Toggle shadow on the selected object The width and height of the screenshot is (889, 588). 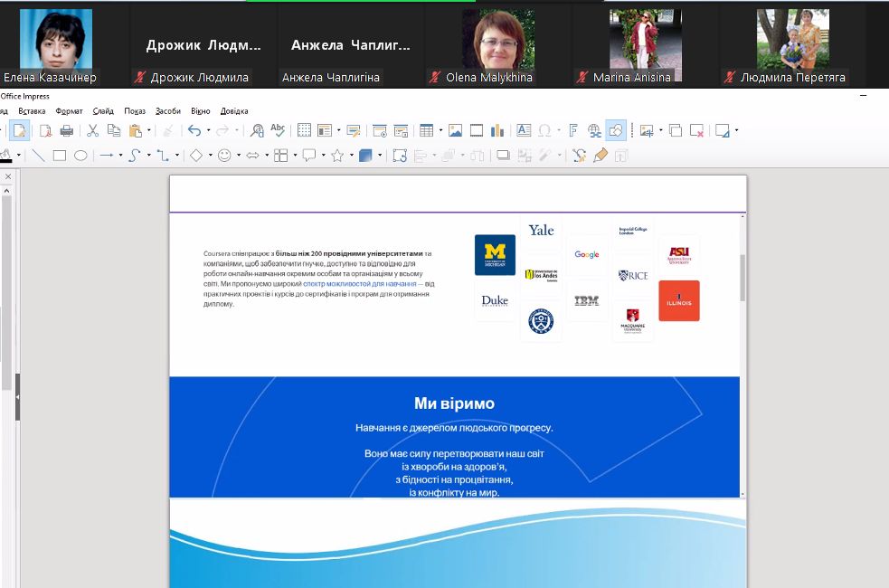[x=503, y=156]
